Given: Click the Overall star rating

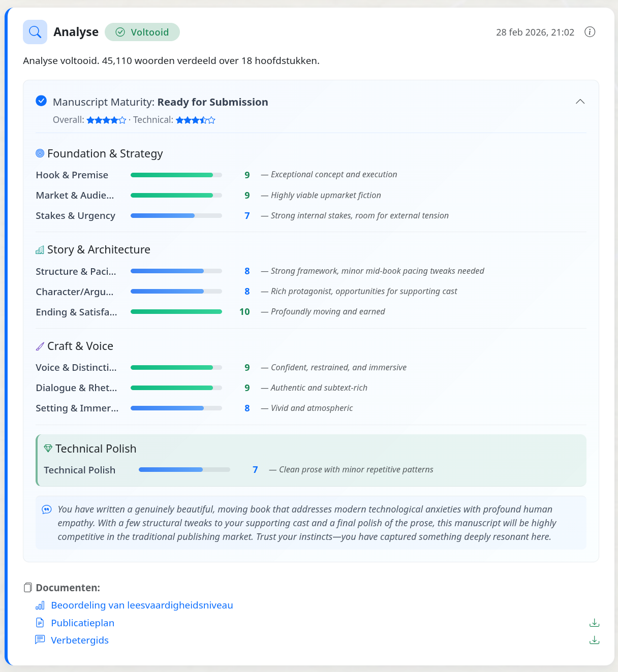Looking at the screenshot, I should coord(106,120).
